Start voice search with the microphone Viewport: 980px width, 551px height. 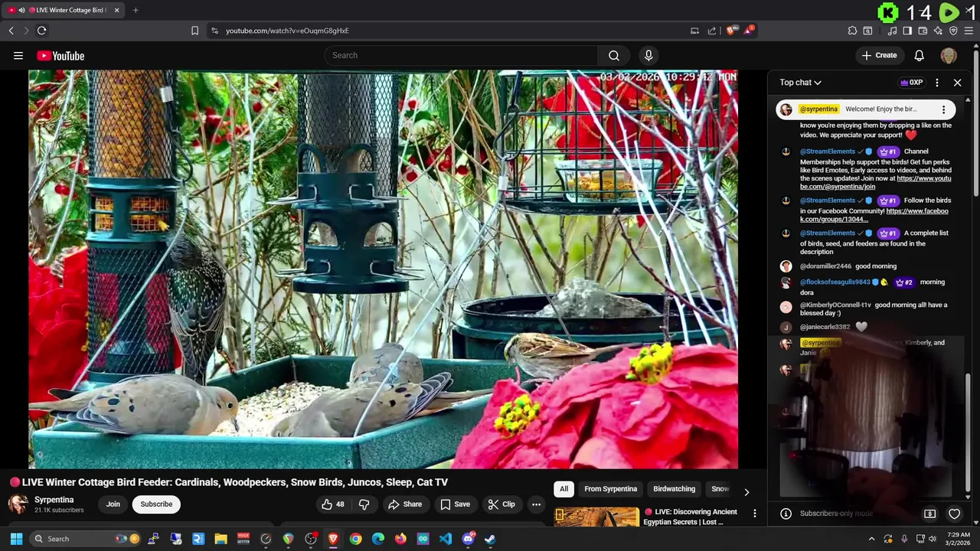point(648,56)
